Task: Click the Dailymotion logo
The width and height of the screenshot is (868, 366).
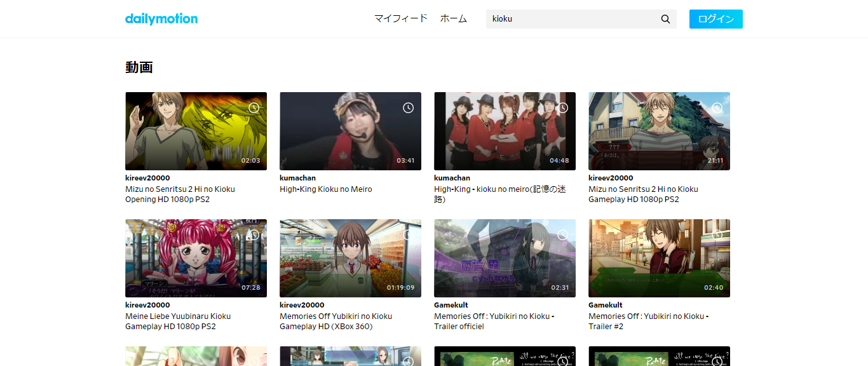Action: click(x=161, y=18)
